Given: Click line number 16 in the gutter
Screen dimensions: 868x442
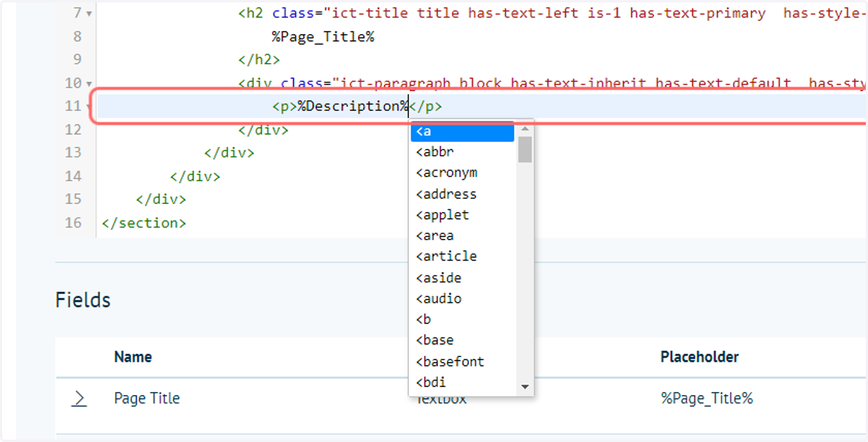Looking at the screenshot, I should pos(73,223).
